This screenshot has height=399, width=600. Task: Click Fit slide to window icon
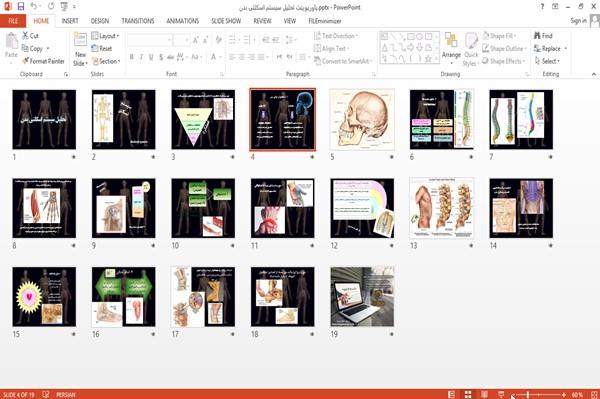click(594, 394)
